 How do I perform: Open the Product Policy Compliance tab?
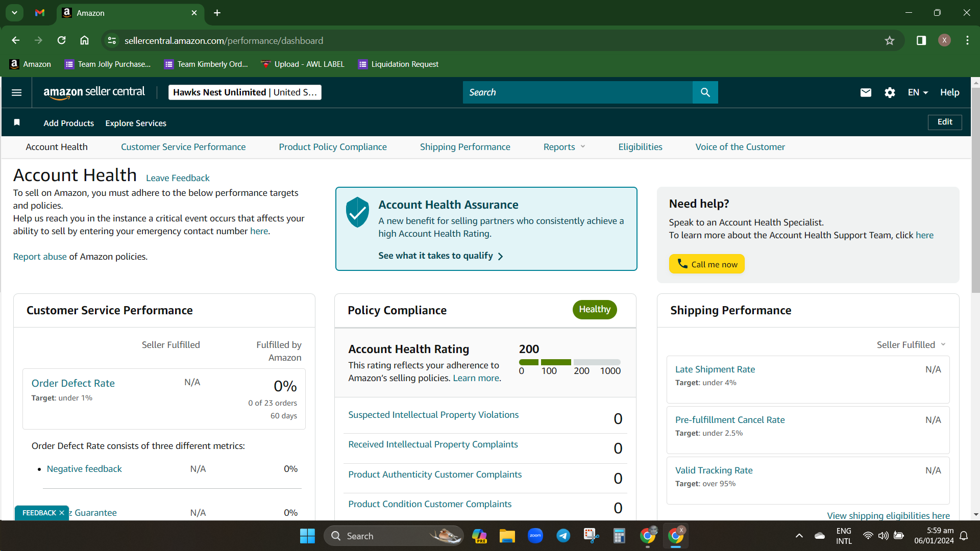[x=333, y=147]
